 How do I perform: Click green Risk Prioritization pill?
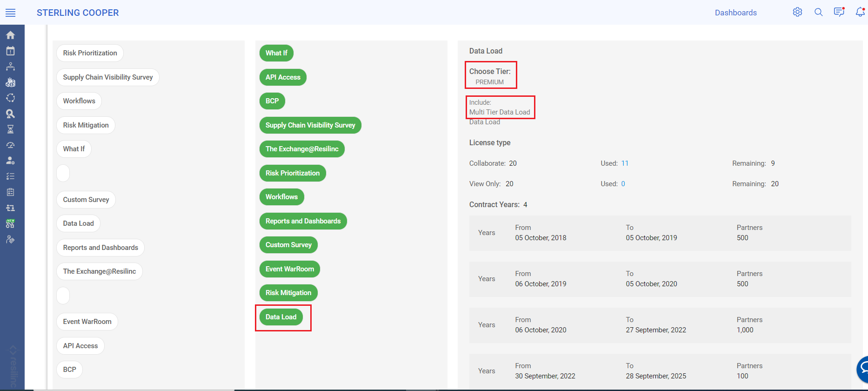(293, 173)
